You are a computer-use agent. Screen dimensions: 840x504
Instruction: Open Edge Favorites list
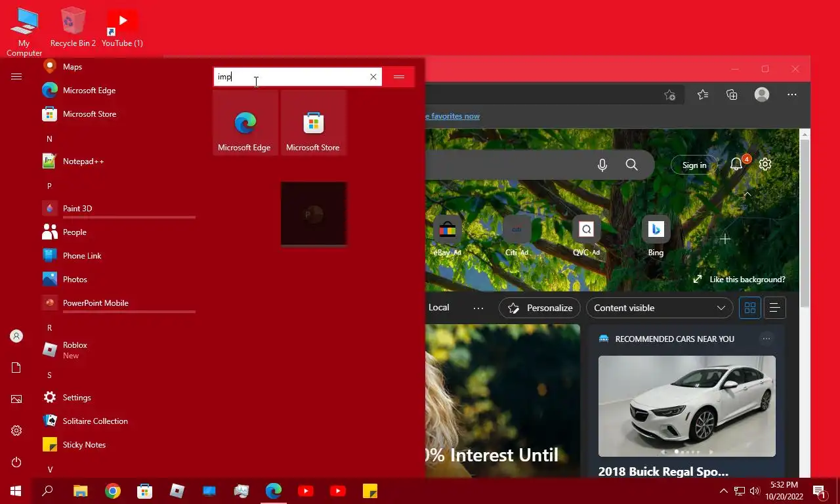[x=703, y=95]
